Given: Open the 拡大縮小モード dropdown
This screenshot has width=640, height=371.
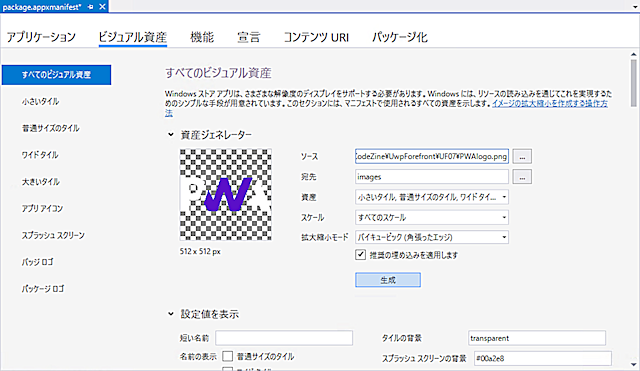Looking at the screenshot, I should click(x=432, y=237).
